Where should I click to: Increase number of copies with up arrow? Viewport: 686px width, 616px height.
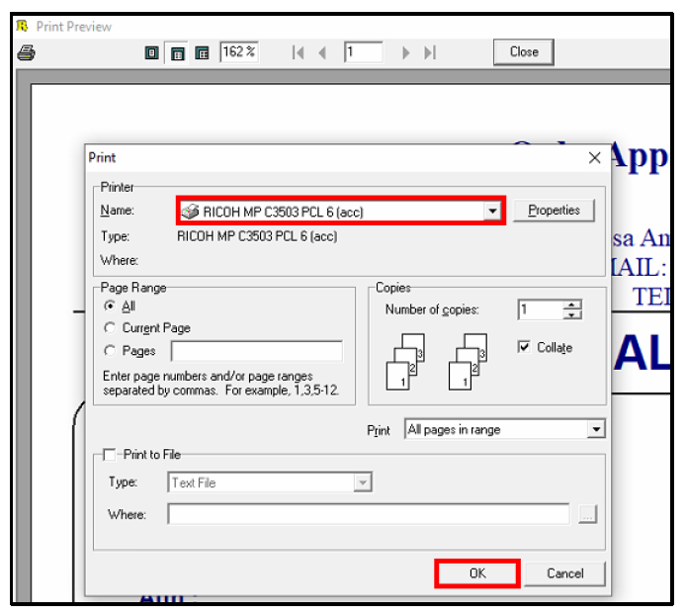572,305
